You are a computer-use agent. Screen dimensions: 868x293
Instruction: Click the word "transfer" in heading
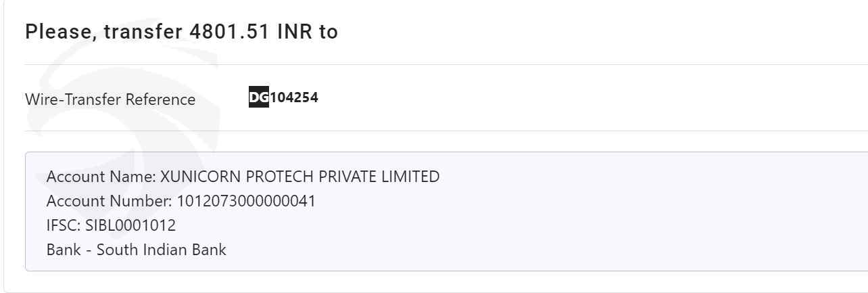click(x=141, y=32)
